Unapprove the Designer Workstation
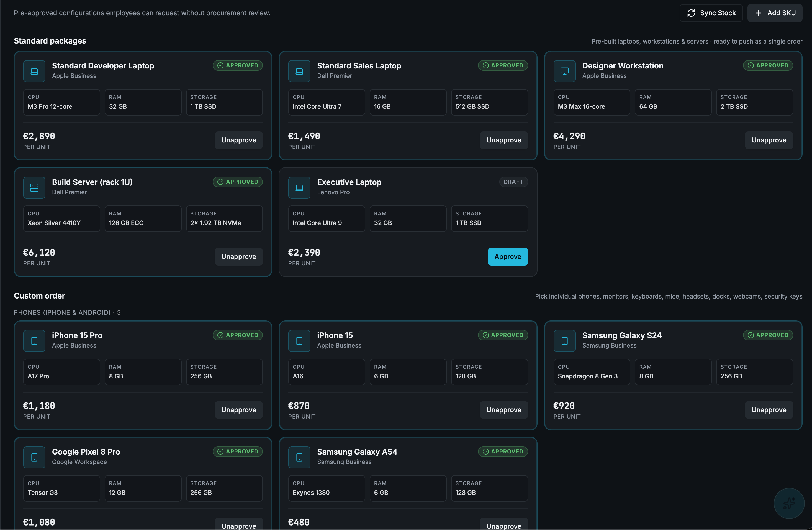 click(769, 140)
